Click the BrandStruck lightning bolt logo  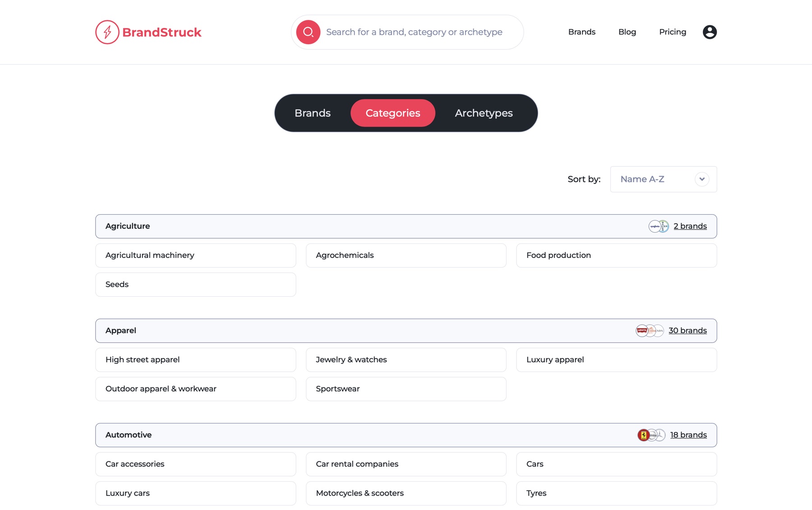[x=107, y=32]
